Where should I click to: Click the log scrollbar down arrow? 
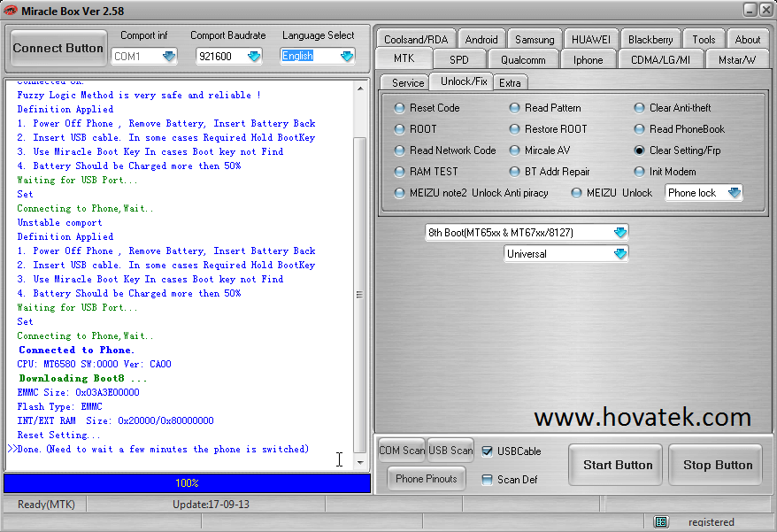click(360, 463)
